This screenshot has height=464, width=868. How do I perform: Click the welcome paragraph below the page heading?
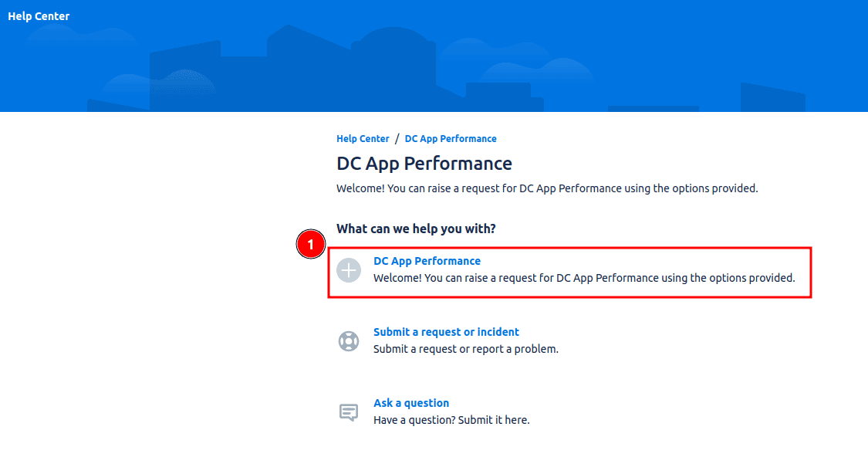click(x=547, y=188)
